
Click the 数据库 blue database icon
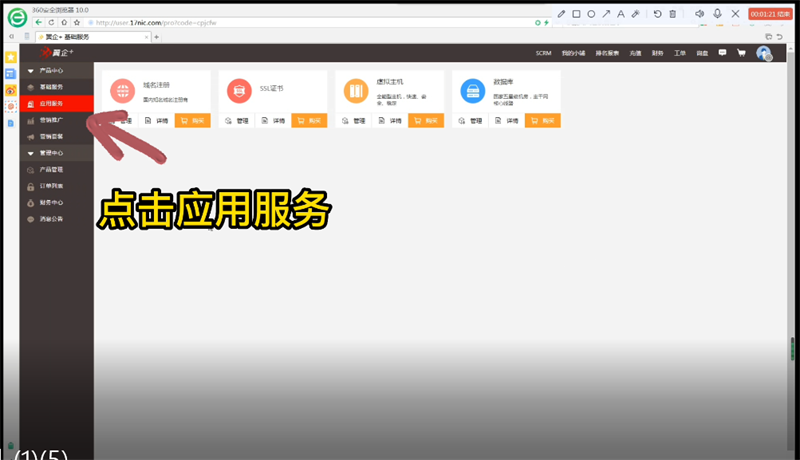(x=473, y=91)
